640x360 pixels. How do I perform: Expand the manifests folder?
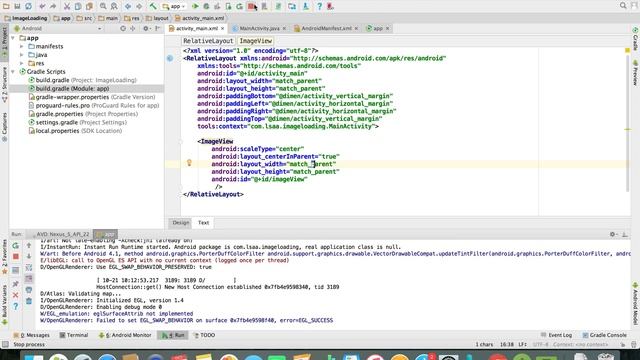coord(22,47)
